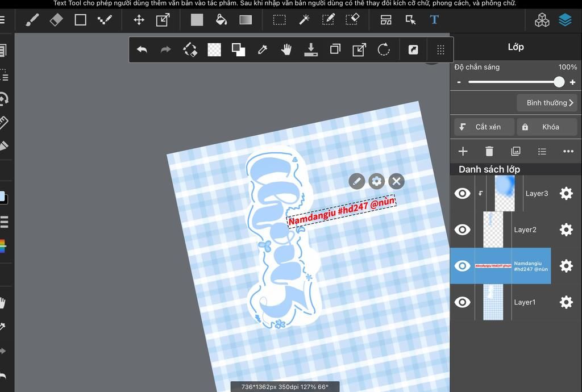Open the Bình thường blend mode dropdown

pyautogui.click(x=547, y=103)
